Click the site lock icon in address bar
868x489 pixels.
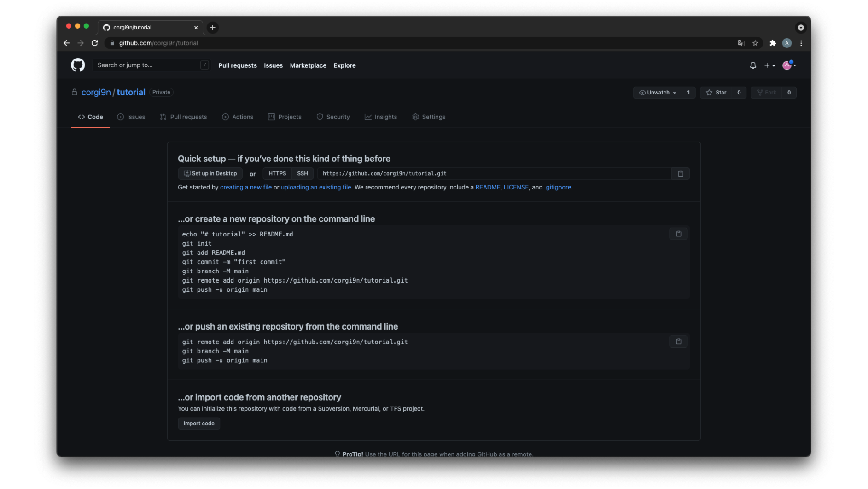coord(112,43)
